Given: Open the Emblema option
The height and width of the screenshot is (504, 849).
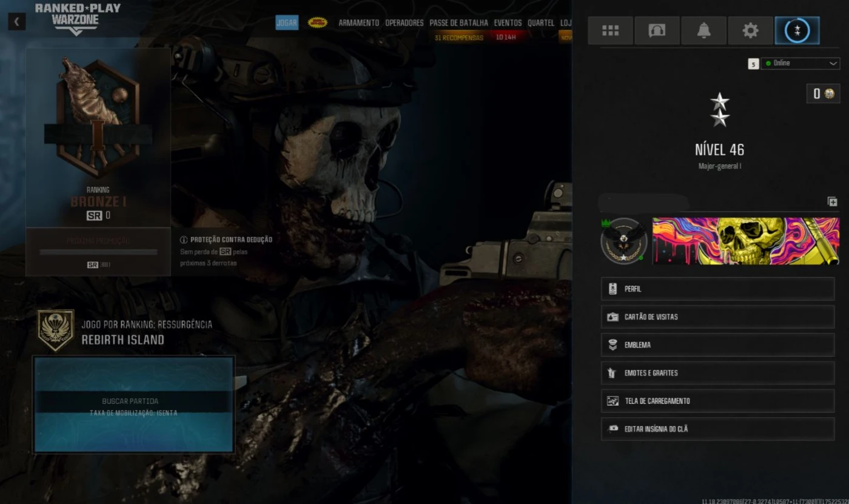Looking at the screenshot, I should coord(717,344).
